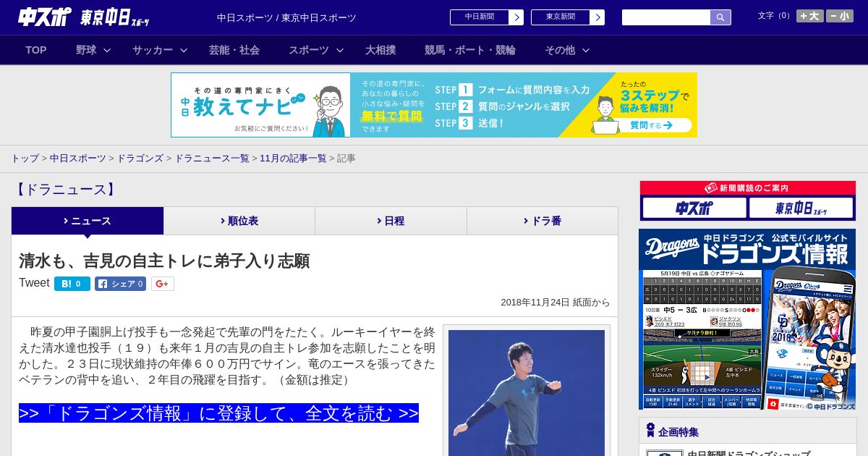This screenshot has height=456, width=868.
Task: Select the ドラ番 tab
Action: click(542, 221)
